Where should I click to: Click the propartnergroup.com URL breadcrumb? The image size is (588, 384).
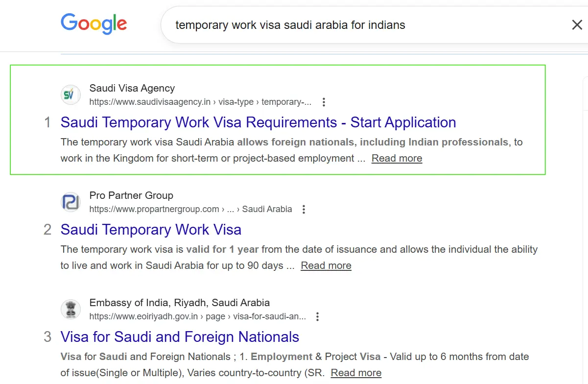click(190, 210)
